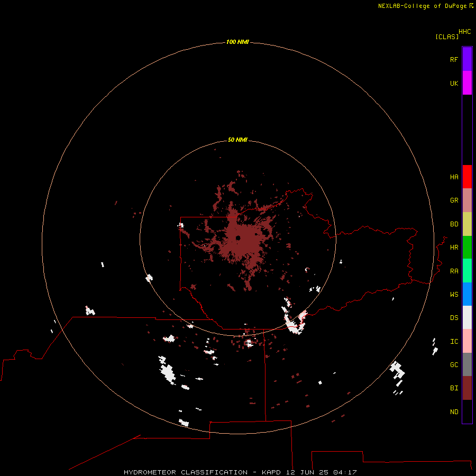Viewport: 476px width, 476px height.
Task: Click the HR legend label
Action: click(x=454, y=248)
